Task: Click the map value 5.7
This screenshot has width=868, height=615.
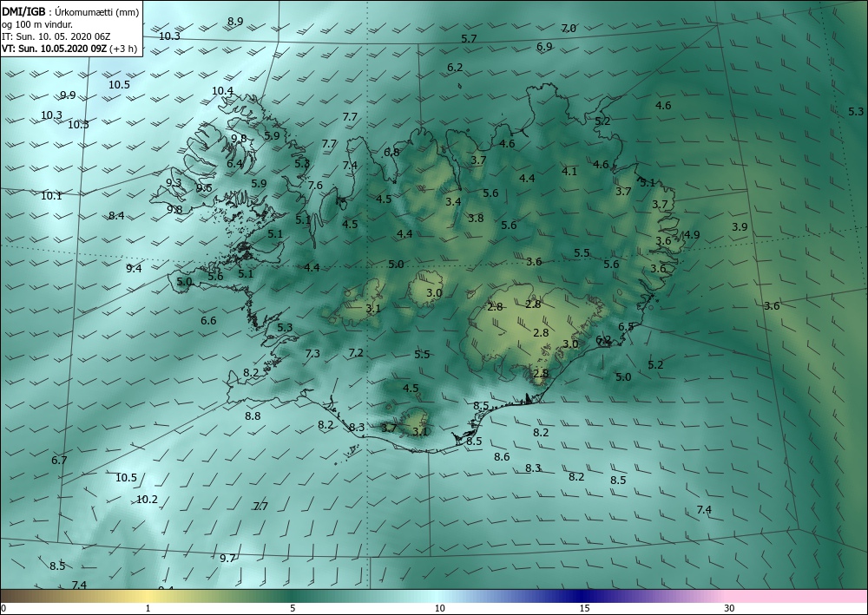Action: pos(469,38)
